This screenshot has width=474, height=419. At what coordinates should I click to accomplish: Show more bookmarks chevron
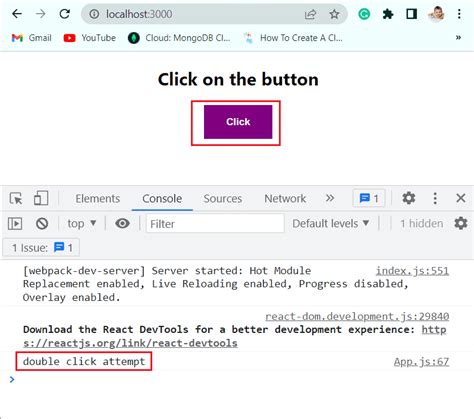pos(458,37)
